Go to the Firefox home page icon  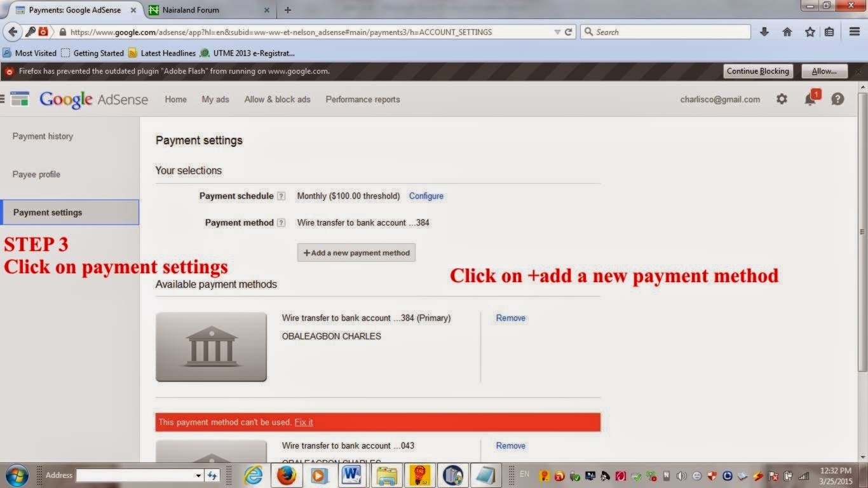(x=787, y=32)
